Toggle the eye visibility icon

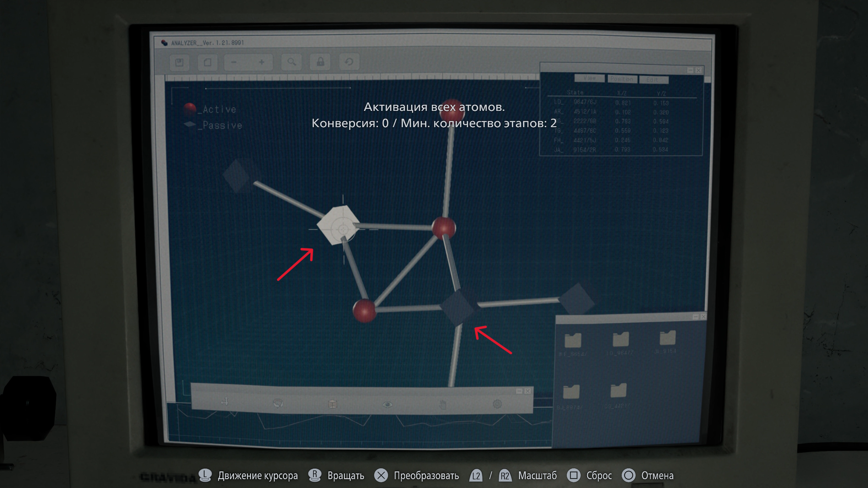pos(387,404)
